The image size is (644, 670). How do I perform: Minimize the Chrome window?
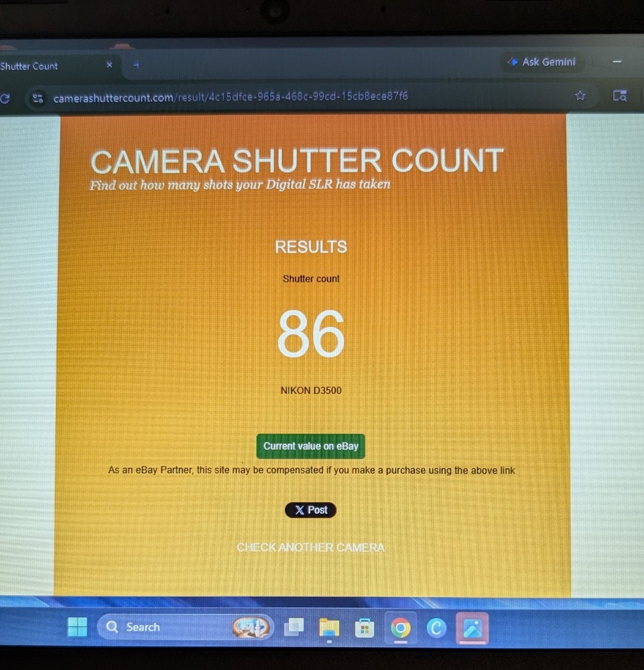click(x=617, y=62)
